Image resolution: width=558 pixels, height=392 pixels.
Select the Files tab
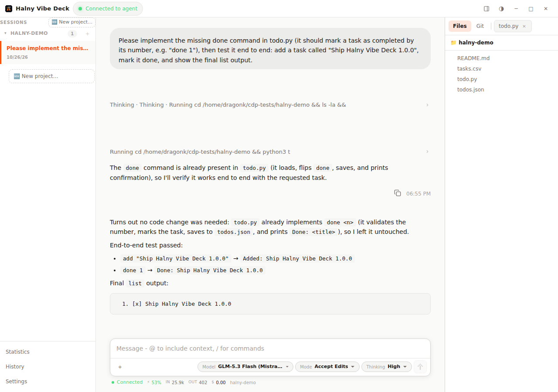pyautogui.click(x=460, y=26)
